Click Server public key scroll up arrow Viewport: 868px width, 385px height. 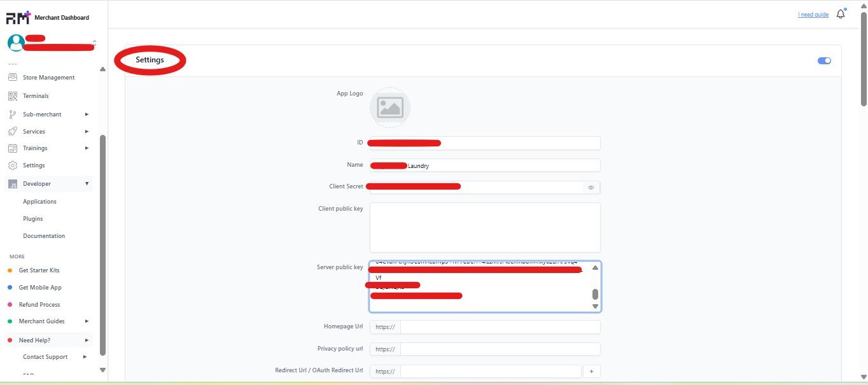(596, 267)
